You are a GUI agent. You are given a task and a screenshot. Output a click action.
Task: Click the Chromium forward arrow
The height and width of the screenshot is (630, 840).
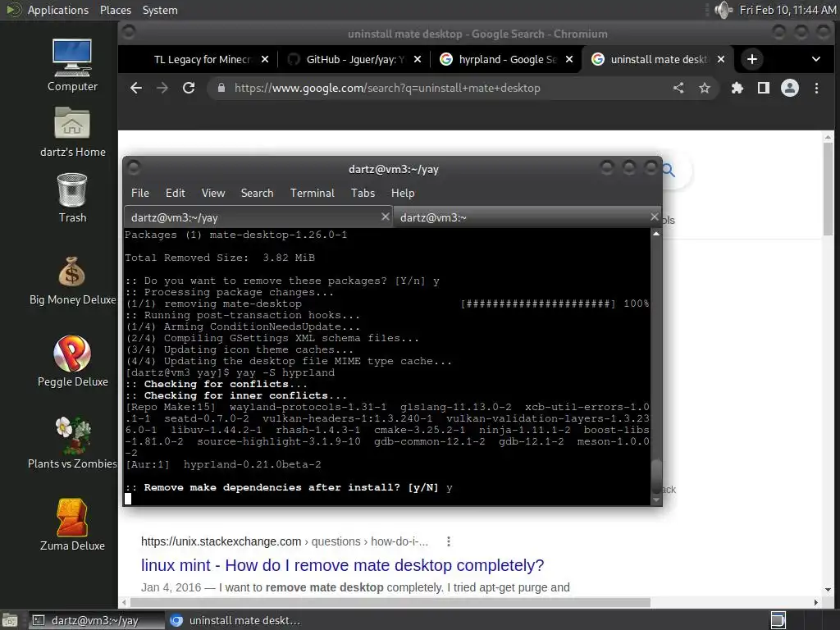click(162, 88)
